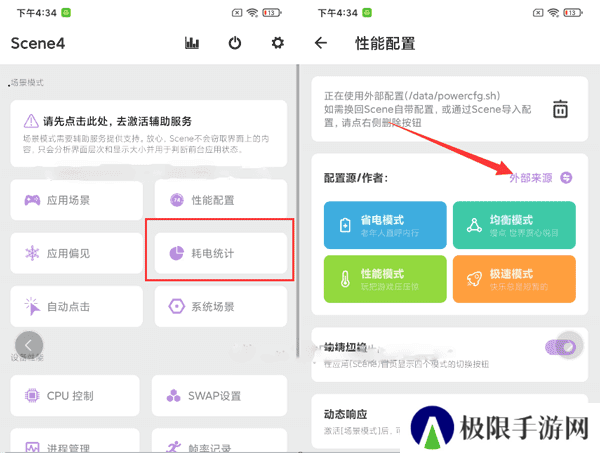Screen dimensions: 600x453
Task: Tap the 动态响应 card
Action: pos(450,421)
